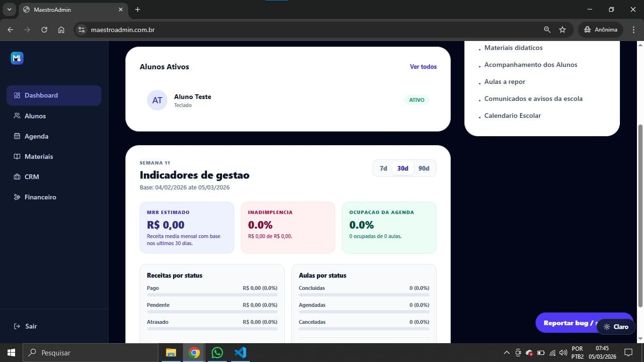Click the Sair logout icon
This screenshot has width=644, height=362.
coord(16,326)
